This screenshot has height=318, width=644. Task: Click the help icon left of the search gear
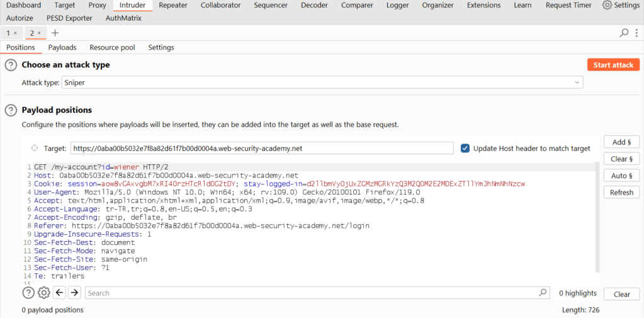(x=28, y=293)
